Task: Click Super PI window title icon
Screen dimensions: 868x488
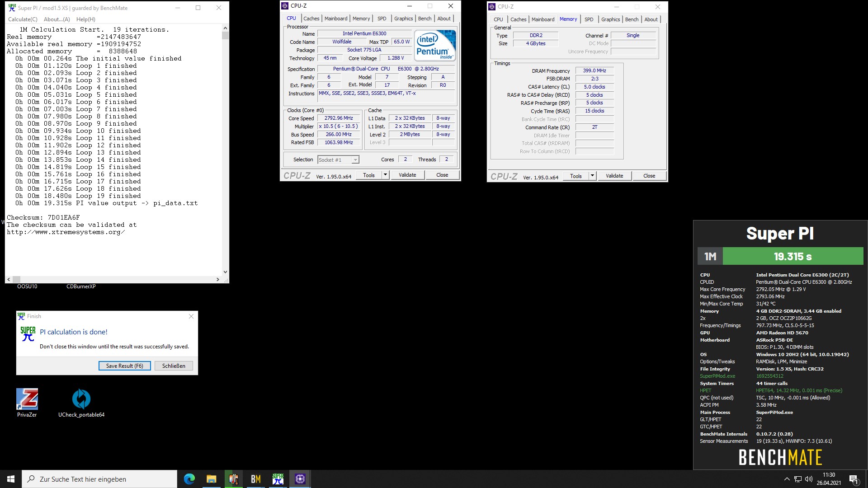Action: pos(12,8)
